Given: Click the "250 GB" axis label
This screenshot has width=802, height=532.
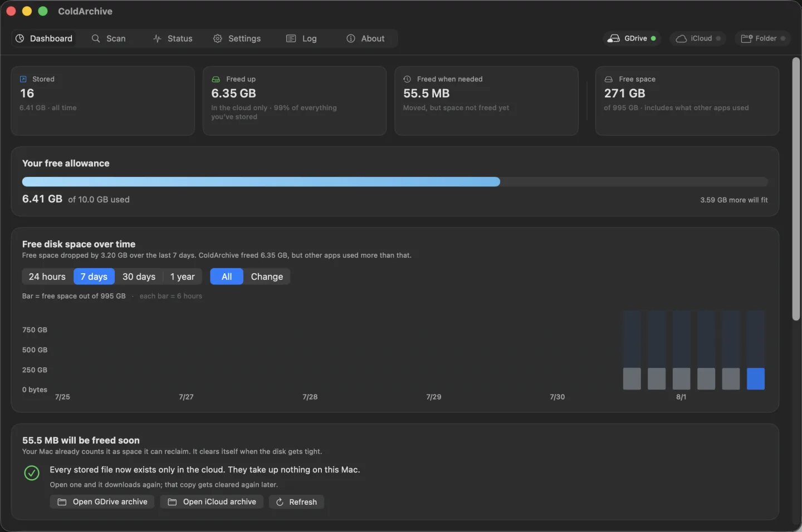Looking at the screenshot, I should 35,370.
